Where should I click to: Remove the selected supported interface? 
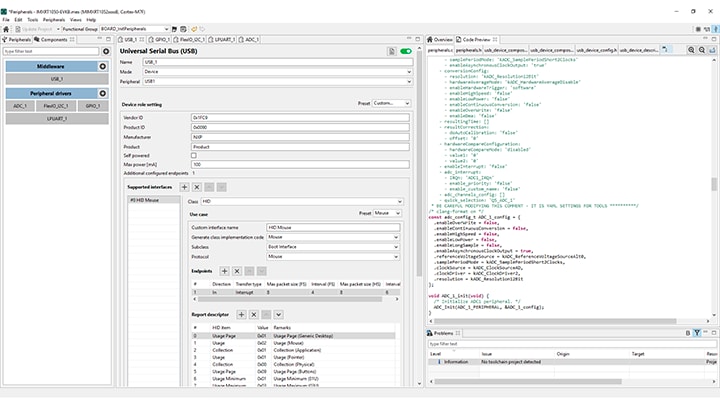tap(198, 187)
